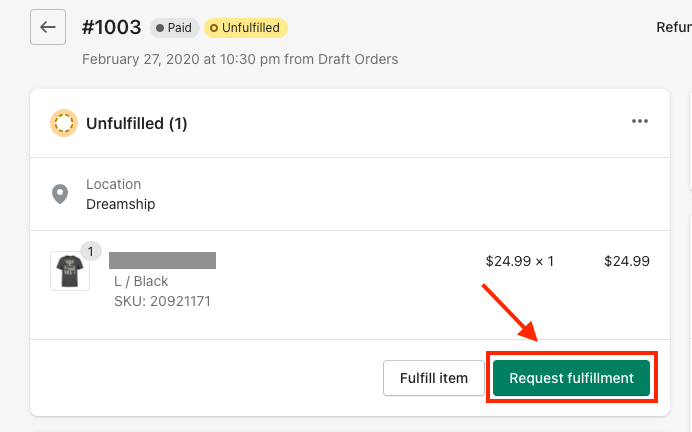The image size is (692, 432).
Task: Click the SKU: 20921171 text
Action: click(162, 301)
